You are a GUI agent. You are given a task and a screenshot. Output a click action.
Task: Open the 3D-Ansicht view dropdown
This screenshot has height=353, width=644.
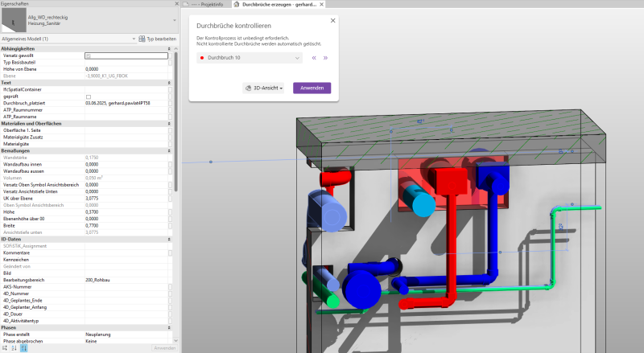coord(263,88)
